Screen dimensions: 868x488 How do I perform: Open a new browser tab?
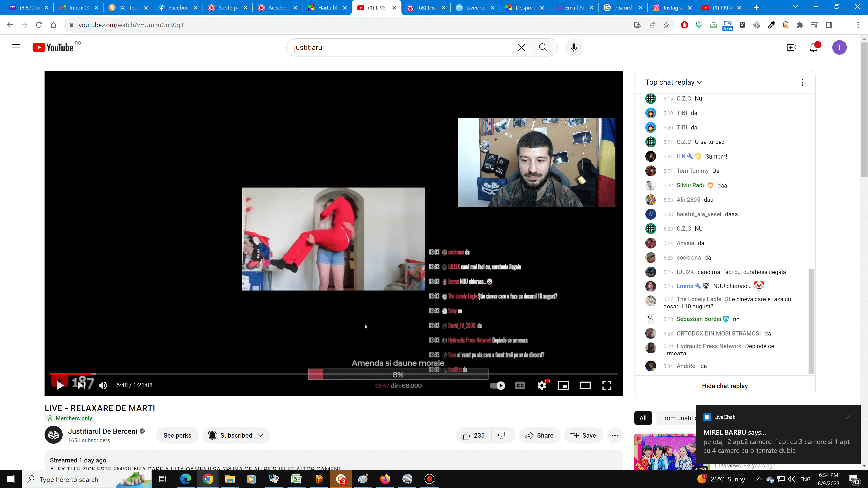(x=756, y=7)
